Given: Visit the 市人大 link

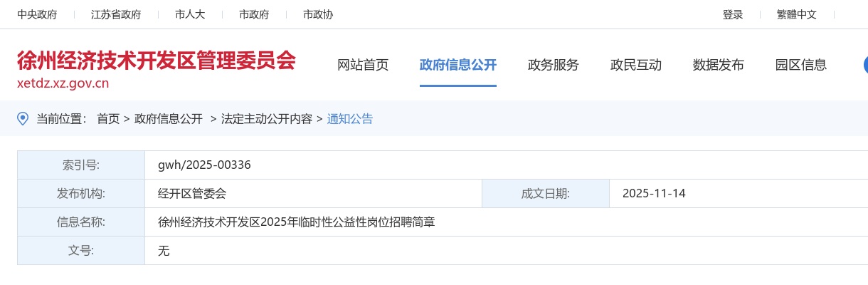Looking at the screenshot, I should (x=190, y=14).
